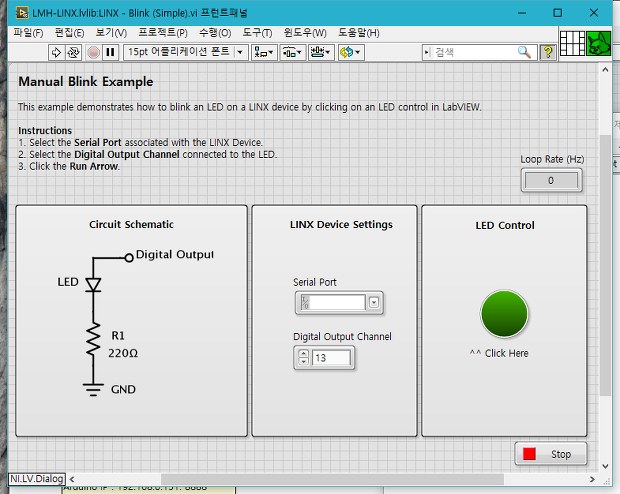Click the vertical scrollbar up arrow
Screen dimensions: 620x494
pyautogui.click(x=605, y=70)
